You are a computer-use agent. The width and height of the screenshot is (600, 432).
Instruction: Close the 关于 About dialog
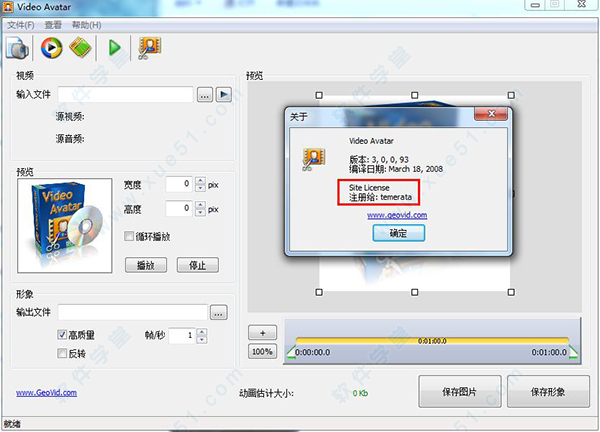coord(491,114)
